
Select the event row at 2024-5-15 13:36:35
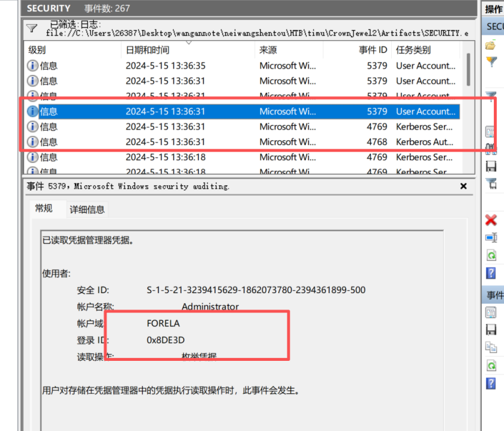point(242,66)
